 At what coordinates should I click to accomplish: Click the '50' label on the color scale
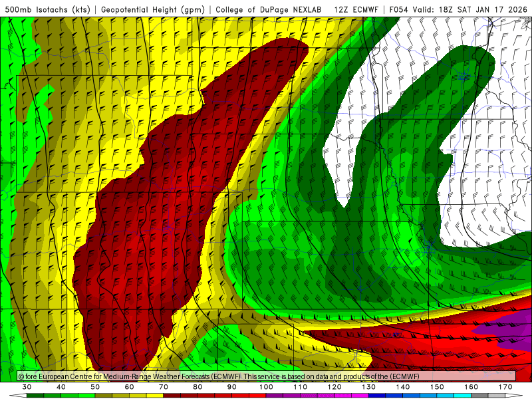95,387
